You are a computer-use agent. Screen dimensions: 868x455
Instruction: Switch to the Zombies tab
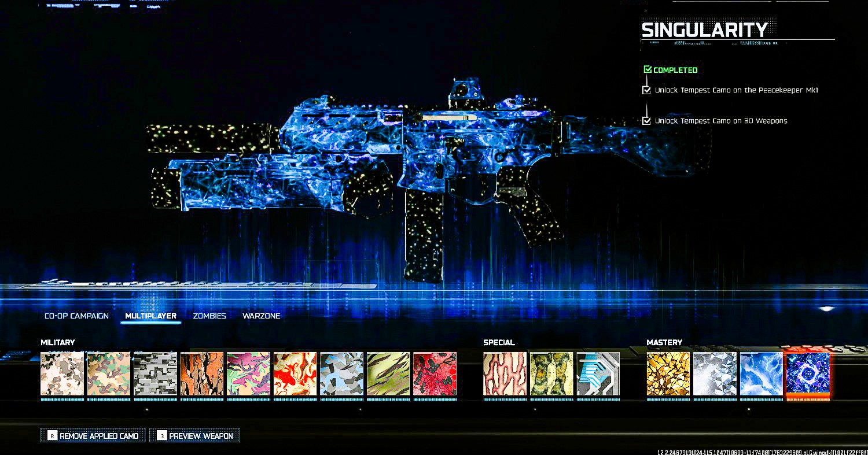[x=209, y=316]
